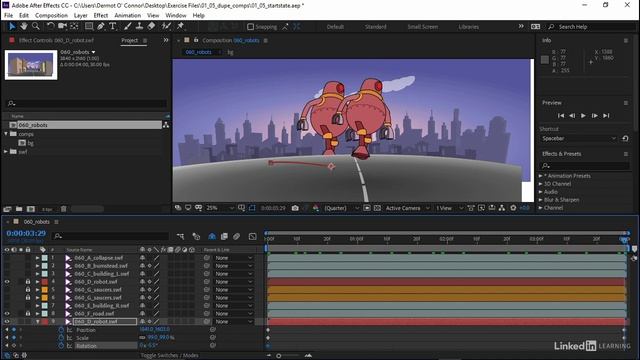
Task: Select the Horizontal Type tool
Action: pos(113,27)
